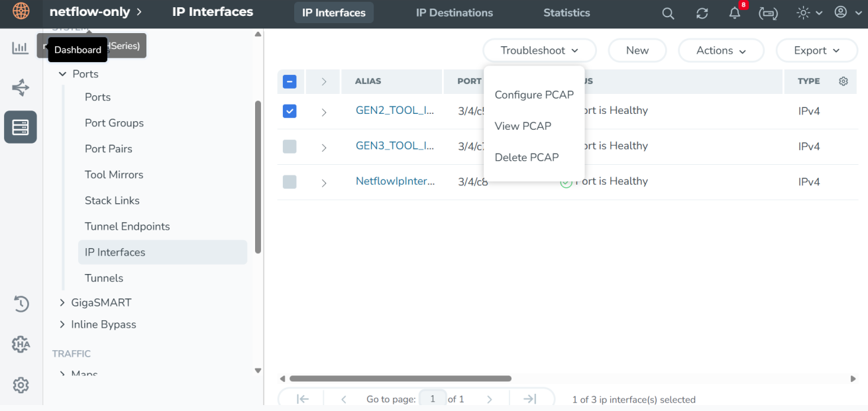
Task: Open notifications bell with 8 alerts
Action: pyautogui.click(x=735, y=13)
